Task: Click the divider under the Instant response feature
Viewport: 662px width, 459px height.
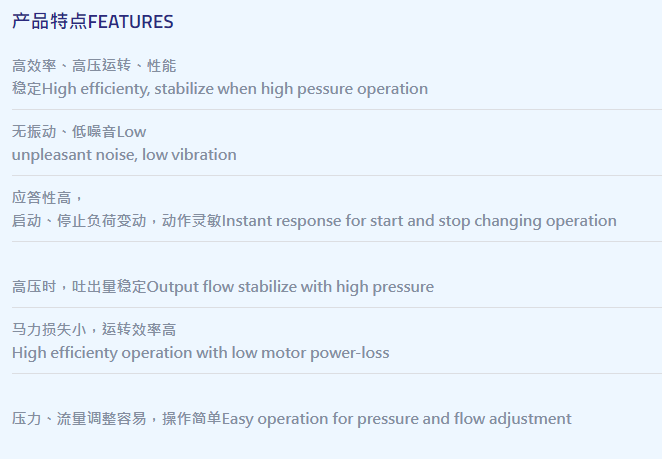Action: coord(337,242)
